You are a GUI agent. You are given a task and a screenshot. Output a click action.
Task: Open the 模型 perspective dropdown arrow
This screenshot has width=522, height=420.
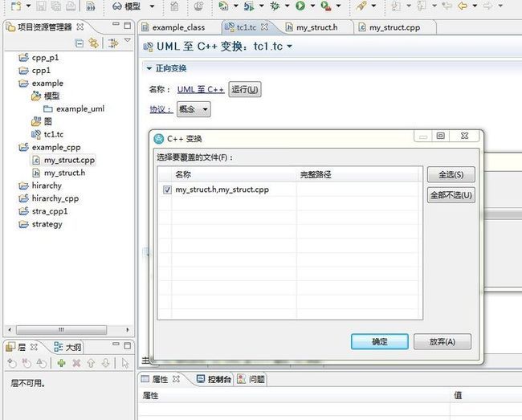pyautogui.click(x=152, y=6)
